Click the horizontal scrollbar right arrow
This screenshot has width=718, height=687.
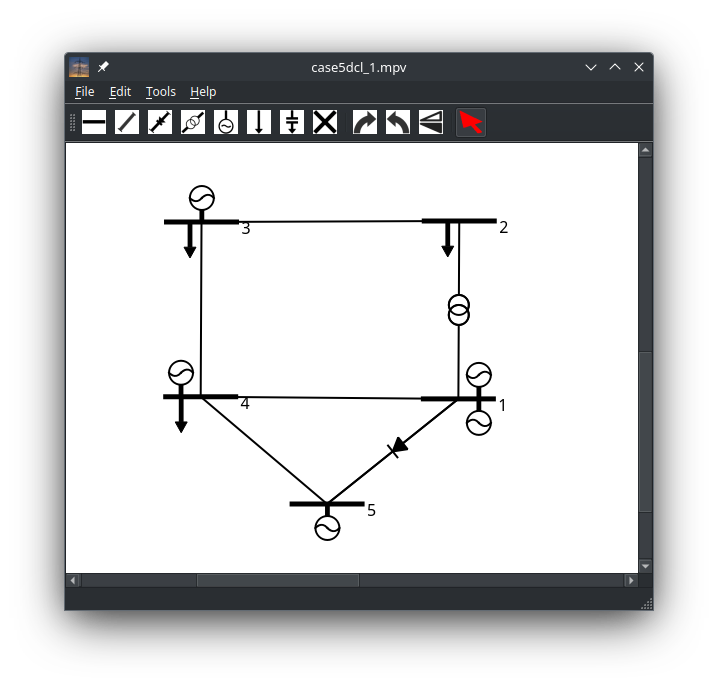(x=631, y=581)
